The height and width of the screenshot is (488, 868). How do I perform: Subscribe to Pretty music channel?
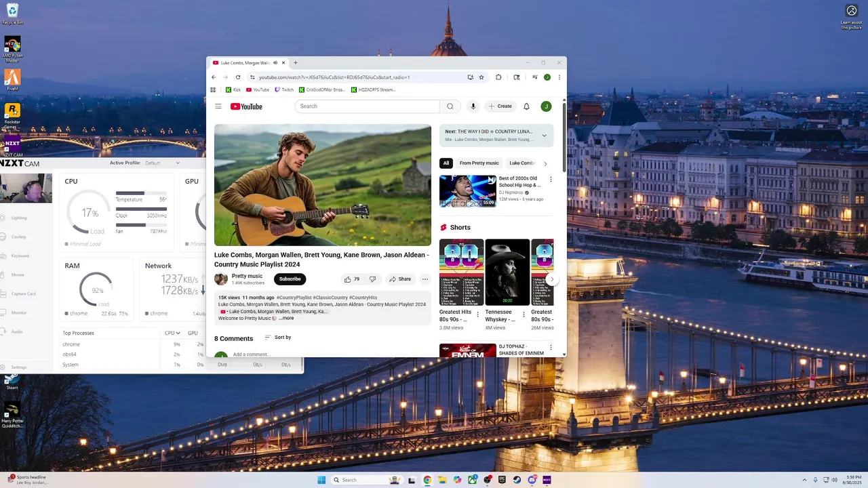click(290, 279)
